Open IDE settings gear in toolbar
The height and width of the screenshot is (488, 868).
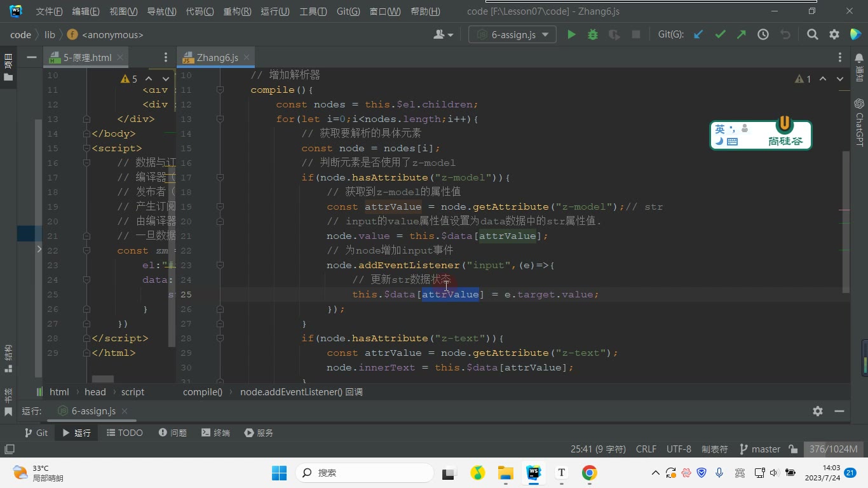(834, 35)
